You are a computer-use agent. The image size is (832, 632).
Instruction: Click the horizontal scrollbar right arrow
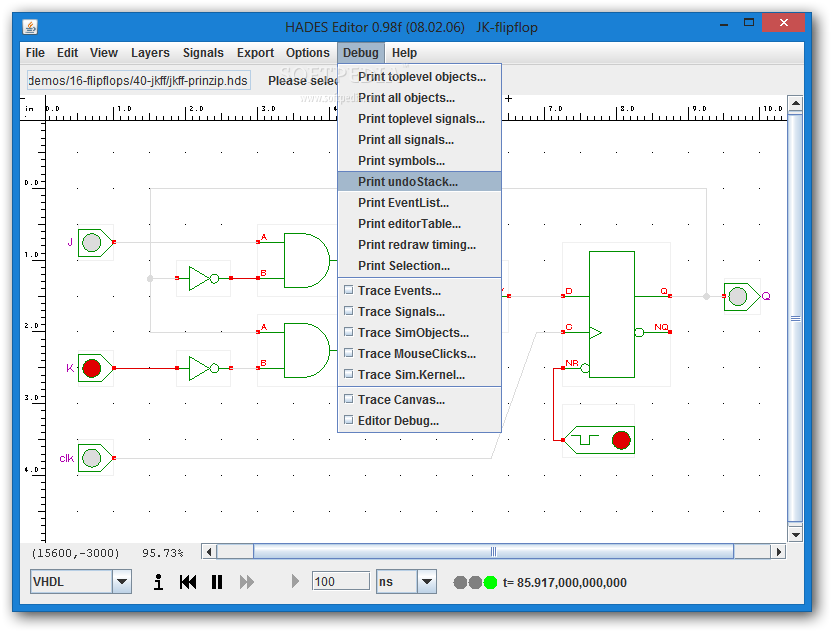coord(778,552)
